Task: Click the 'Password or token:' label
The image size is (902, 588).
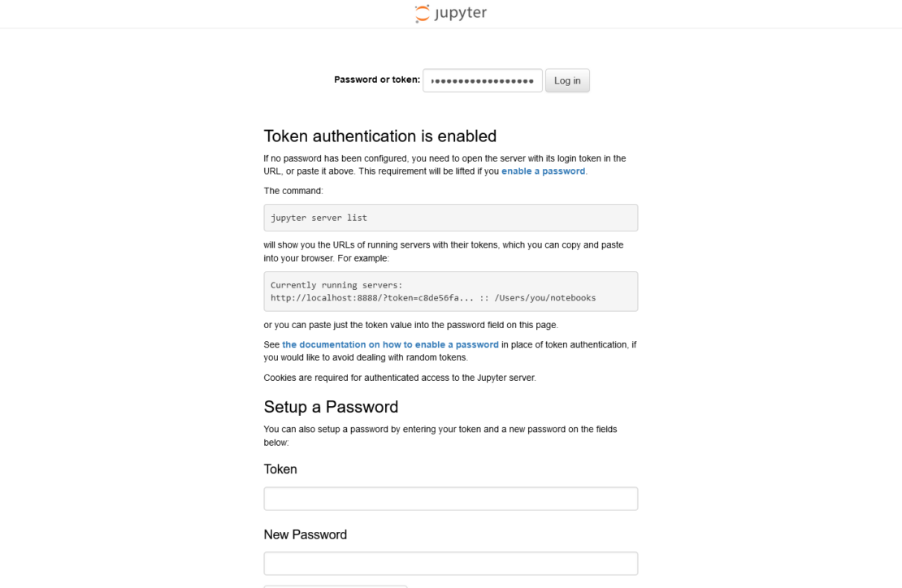Action: (377, 80)
